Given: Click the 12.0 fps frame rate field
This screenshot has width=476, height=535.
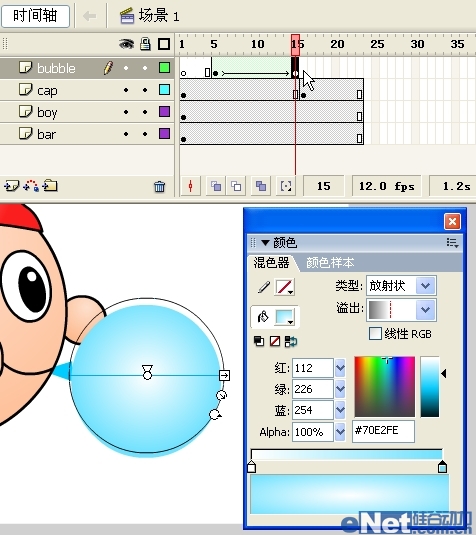Looking at the screenshot, I should [x=387, y=186].
